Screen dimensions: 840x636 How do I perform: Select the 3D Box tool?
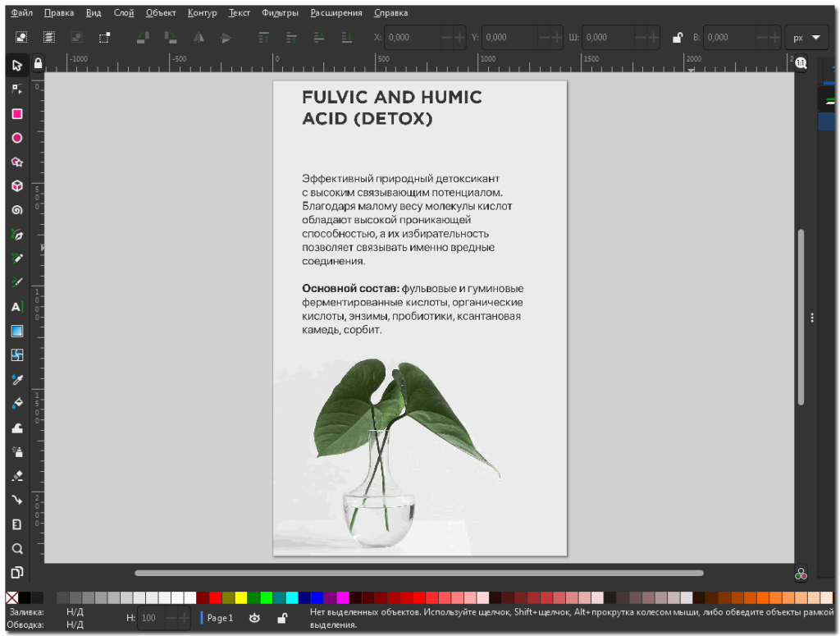pyautogui.click(x=16, y=186)
